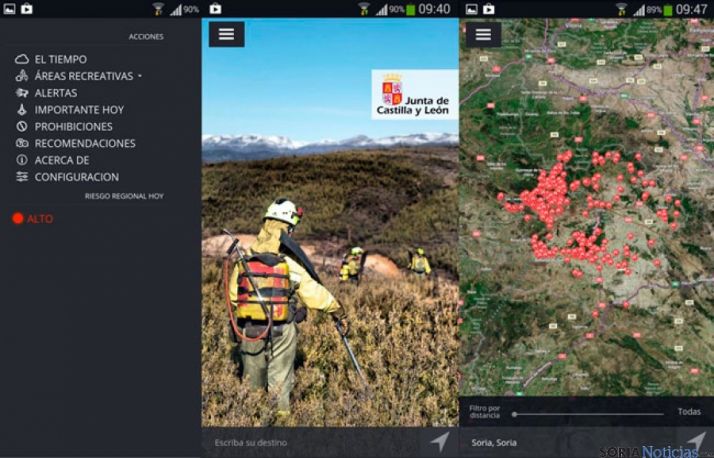Open the hamburger menu on the map screen
714x458 pixels.
483,34
